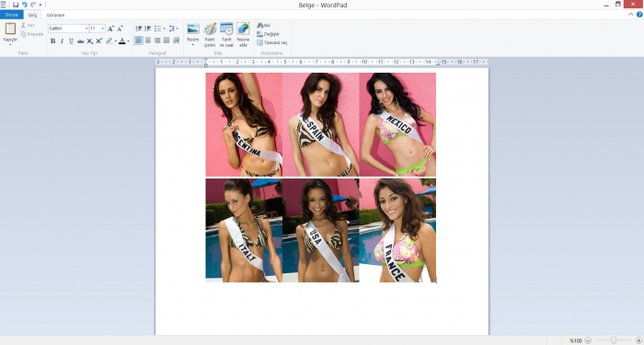Open the Dosya file menu

point(11,15)
